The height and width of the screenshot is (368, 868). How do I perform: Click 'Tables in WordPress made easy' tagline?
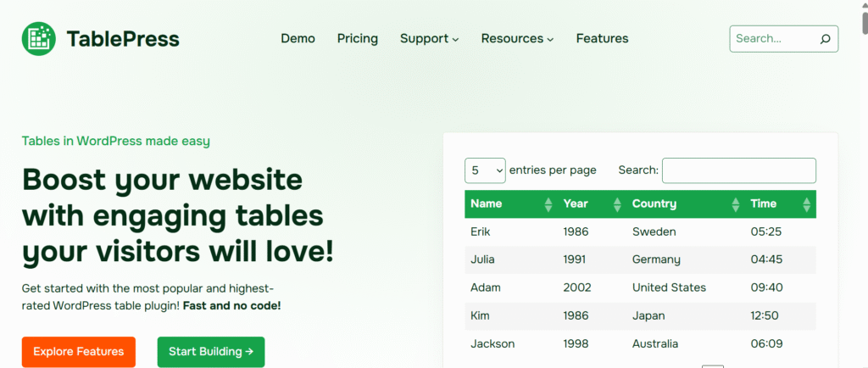115,141
